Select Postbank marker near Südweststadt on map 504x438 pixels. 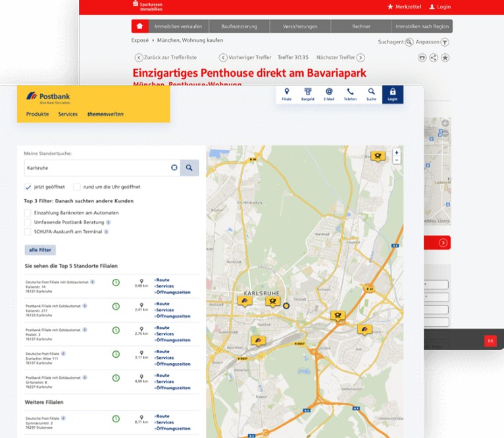tap(258, 340)
